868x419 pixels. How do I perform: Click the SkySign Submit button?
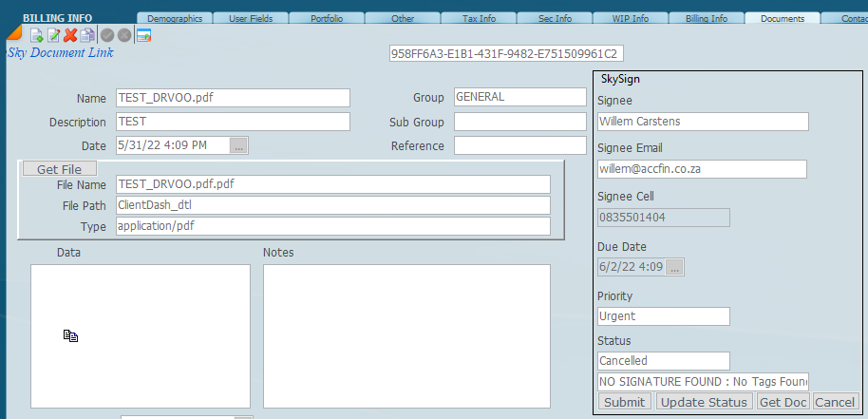[x=624, y=402]
